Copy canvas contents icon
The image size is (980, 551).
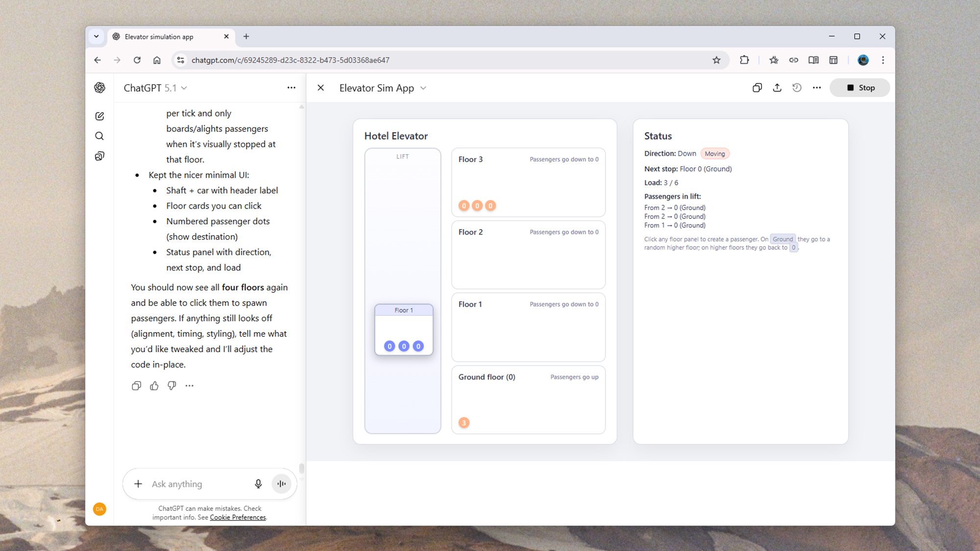coord(757,88)
